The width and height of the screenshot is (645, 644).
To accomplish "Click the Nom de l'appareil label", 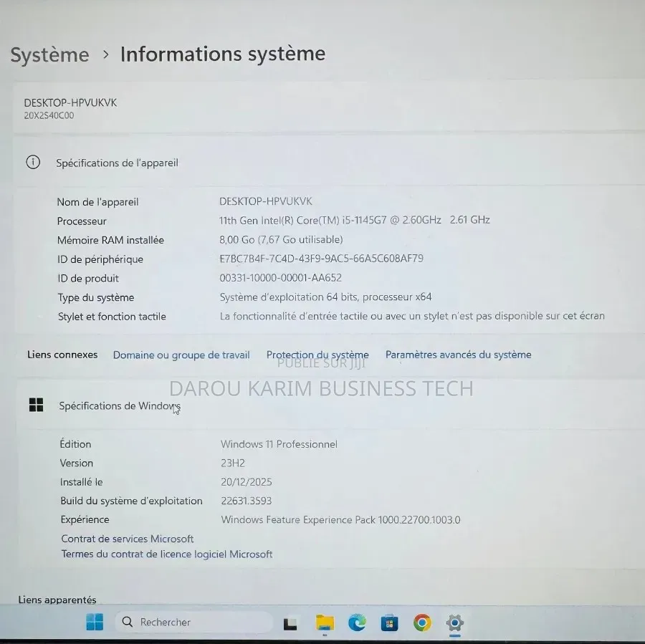I will (98, 202).
